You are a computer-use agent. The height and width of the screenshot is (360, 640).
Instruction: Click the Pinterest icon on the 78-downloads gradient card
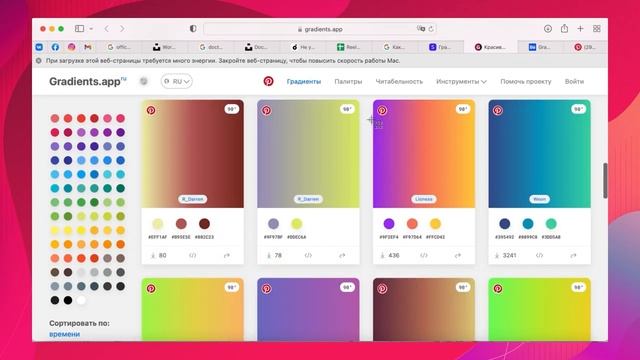tap(267, 110)
